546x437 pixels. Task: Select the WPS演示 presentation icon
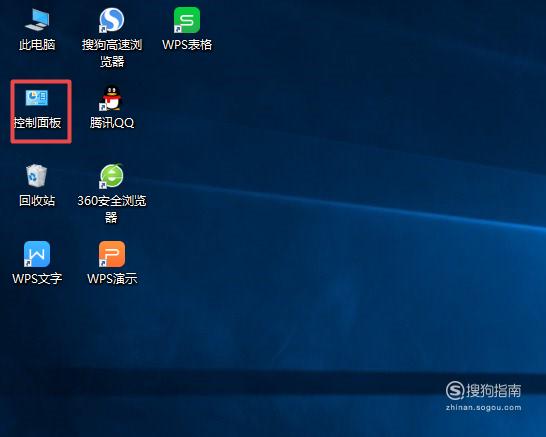coord(111,254)
